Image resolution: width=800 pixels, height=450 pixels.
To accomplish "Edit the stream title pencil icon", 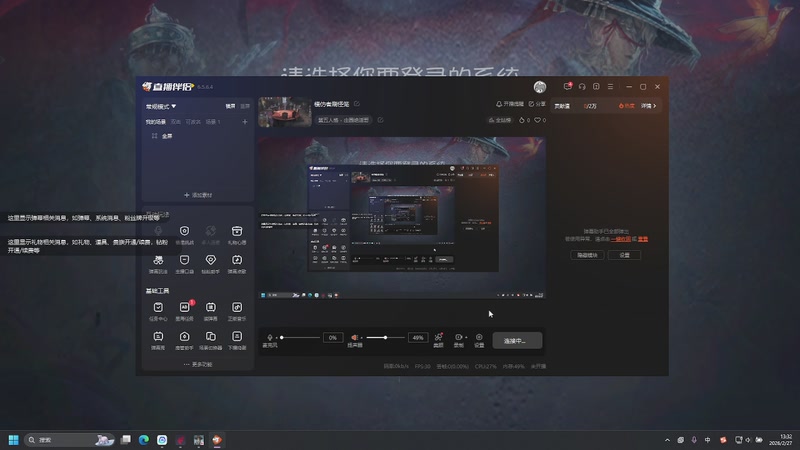I will tap(357, 104).
